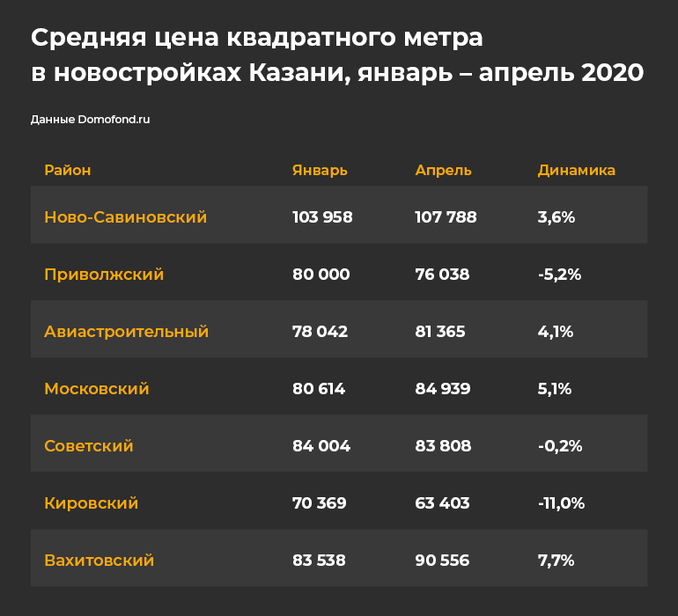The height and width of the screenshot is (616, 678).
Task: Click the Данные Domofond.ru source text
Action: [91, 120]
